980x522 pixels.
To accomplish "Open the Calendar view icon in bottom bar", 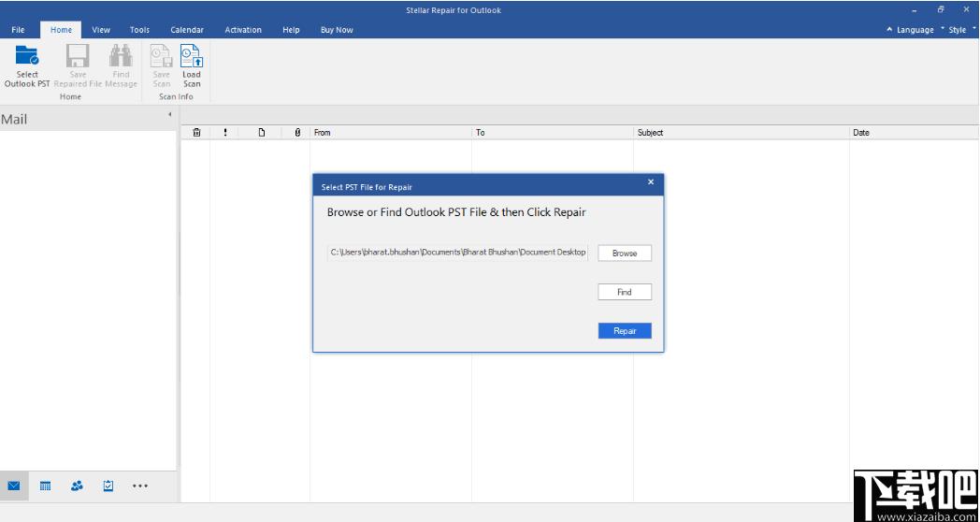I will pyautogui.click(x=45, y=486).
